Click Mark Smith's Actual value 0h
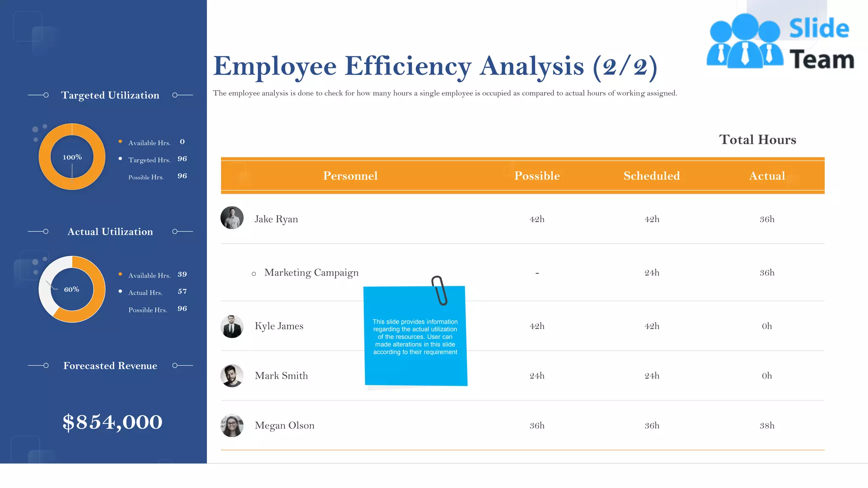Image resolution: width=868 pixels, height=488 pixels. [767, 376]
